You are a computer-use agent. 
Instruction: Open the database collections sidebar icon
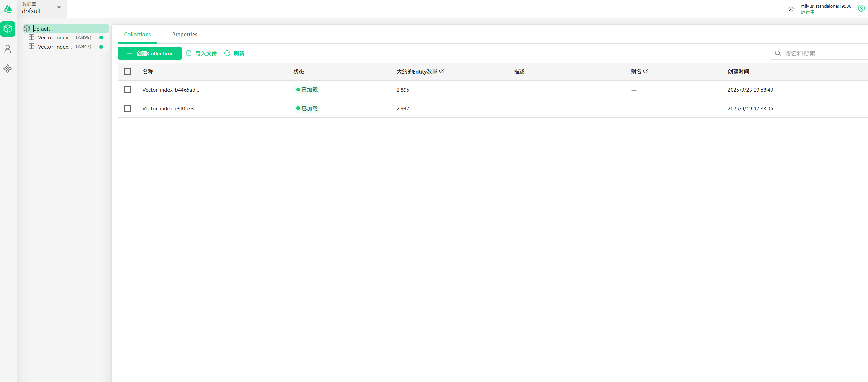click(x=8, y=29)
